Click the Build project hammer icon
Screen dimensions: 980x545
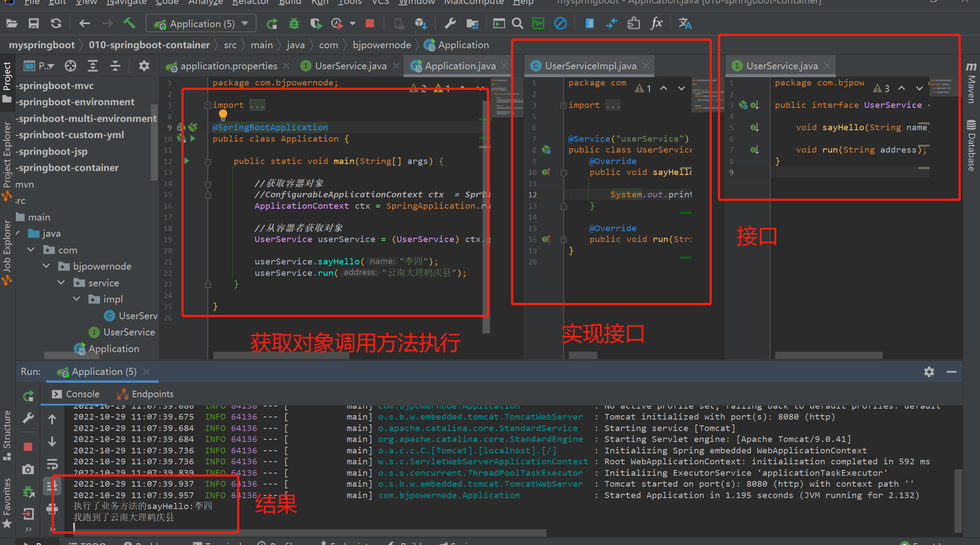point(129,23)
